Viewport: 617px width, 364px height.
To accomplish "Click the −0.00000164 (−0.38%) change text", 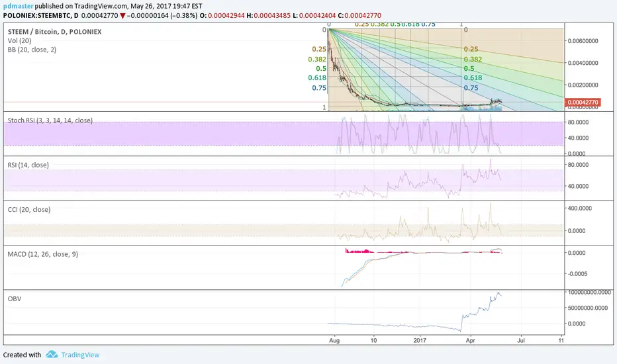I will (x=162, y=16).
